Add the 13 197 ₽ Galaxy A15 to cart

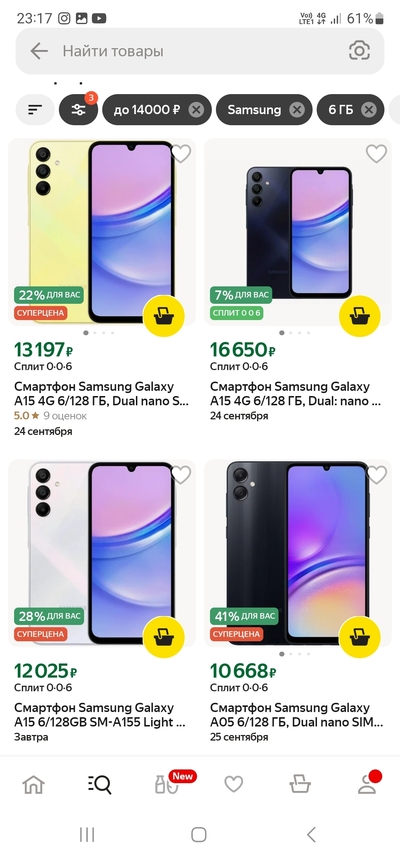(x=164, y=316)
